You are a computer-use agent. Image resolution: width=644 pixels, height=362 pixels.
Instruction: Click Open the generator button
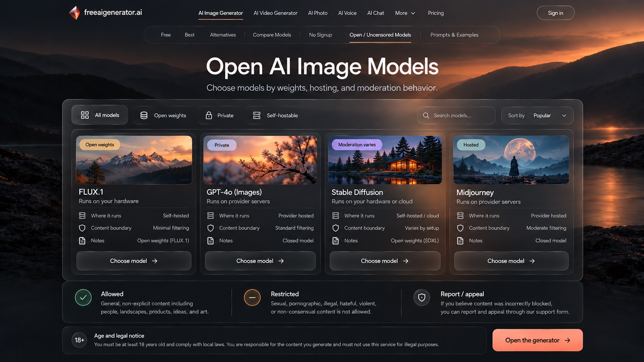tap(538, 340)
